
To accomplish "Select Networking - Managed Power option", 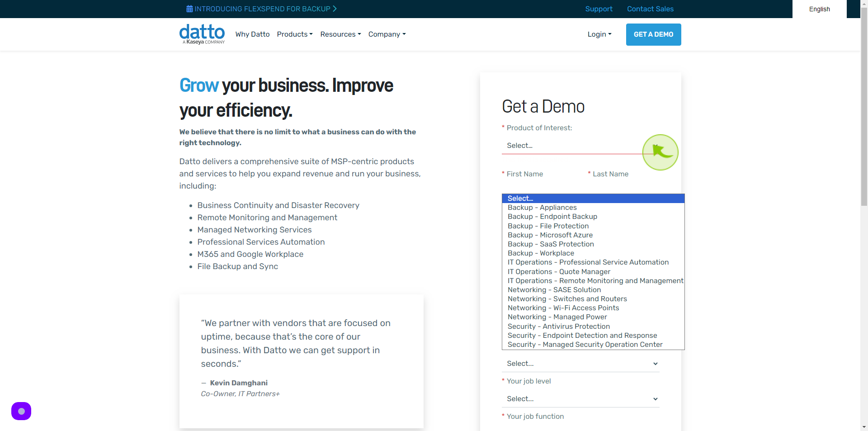I will [x=593, y=317].
